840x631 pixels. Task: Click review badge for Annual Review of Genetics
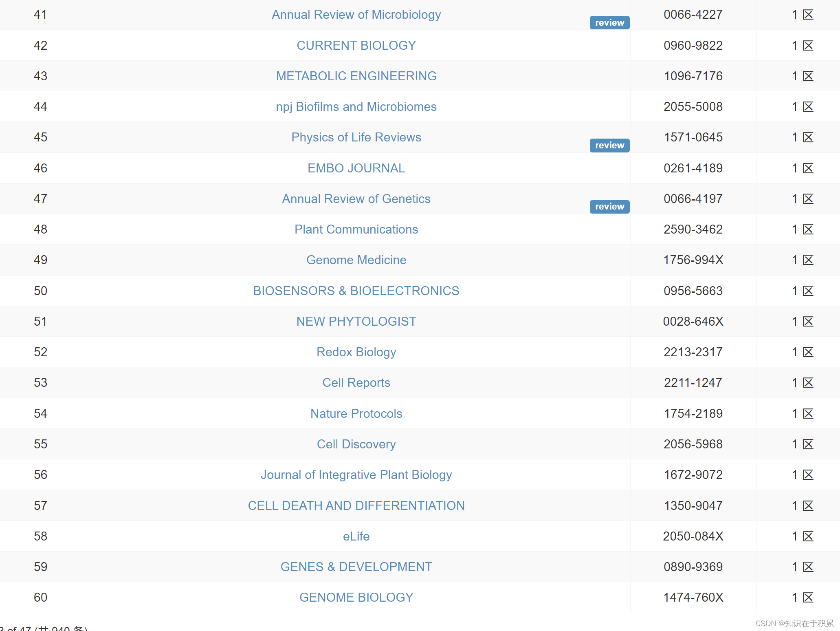point(609,207)
